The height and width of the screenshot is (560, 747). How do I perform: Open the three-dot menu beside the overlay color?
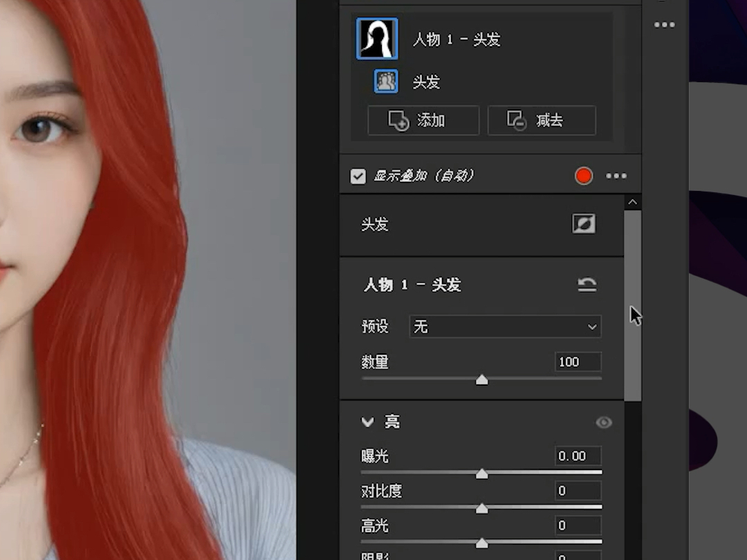pos(616,176)
